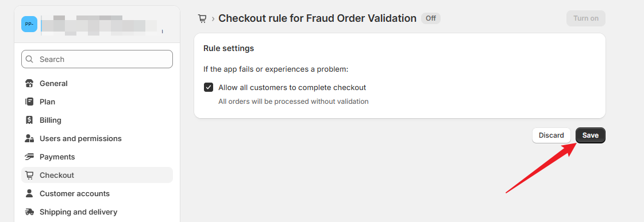Click the Checkout cart icon in sidebar

(x=29, y=175)
